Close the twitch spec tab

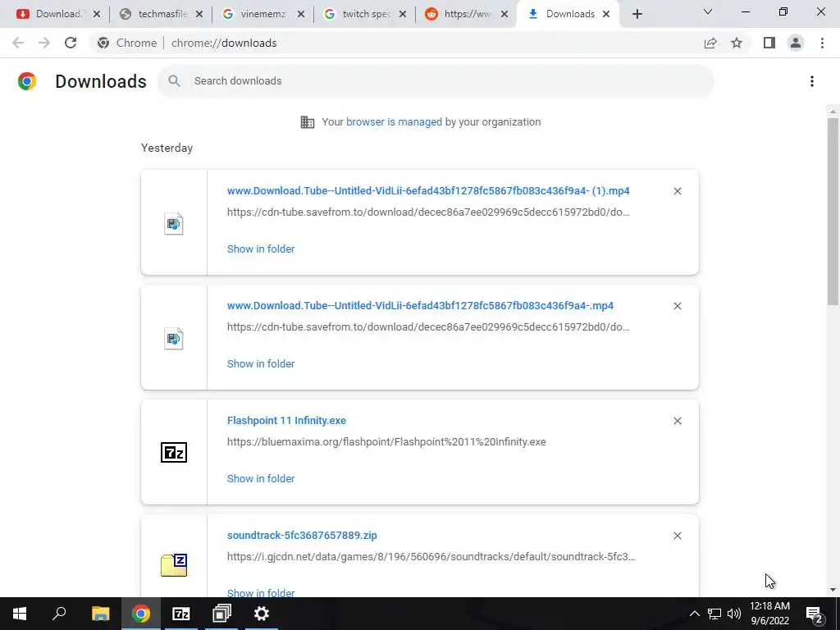click(402, 14)
